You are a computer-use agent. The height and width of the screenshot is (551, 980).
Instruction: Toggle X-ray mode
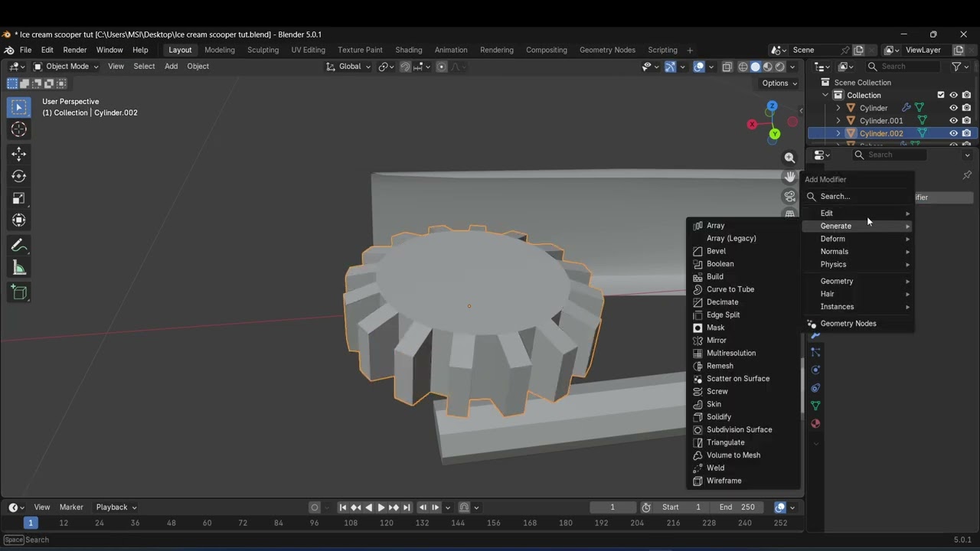(727, 67)
